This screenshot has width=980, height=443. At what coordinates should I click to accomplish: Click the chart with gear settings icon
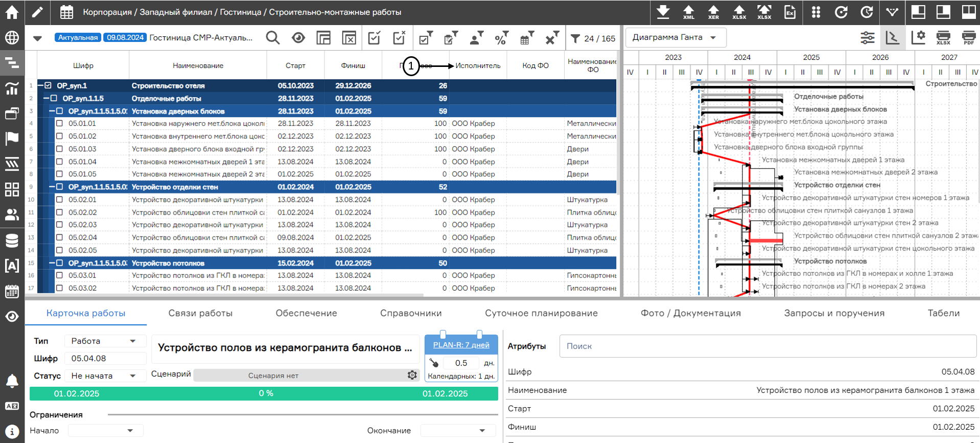[x=918, y=37]
